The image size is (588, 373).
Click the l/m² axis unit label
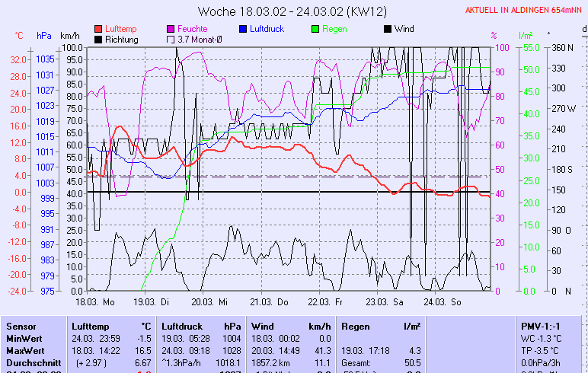[x=525, y=36]
